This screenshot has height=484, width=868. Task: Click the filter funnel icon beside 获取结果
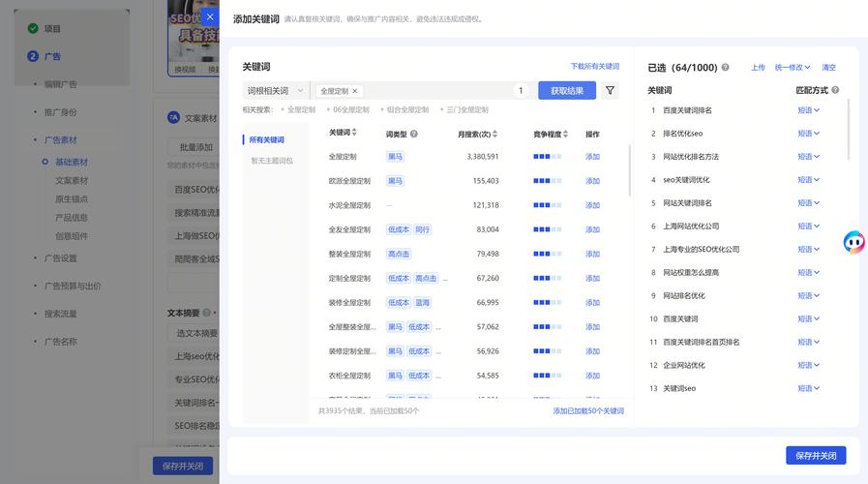tap(610, 91)
